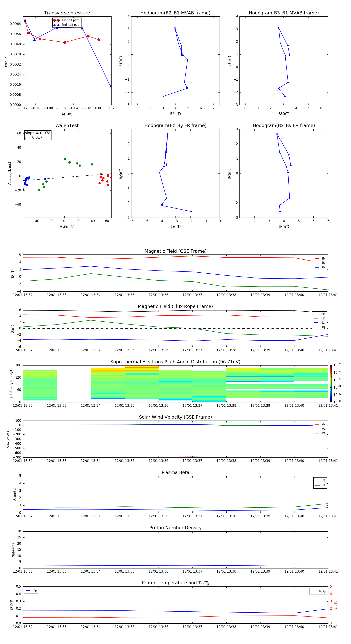Click the pitch angle colorbar
The height and width of the screenshot is (644, 351).
coord(331,384)
